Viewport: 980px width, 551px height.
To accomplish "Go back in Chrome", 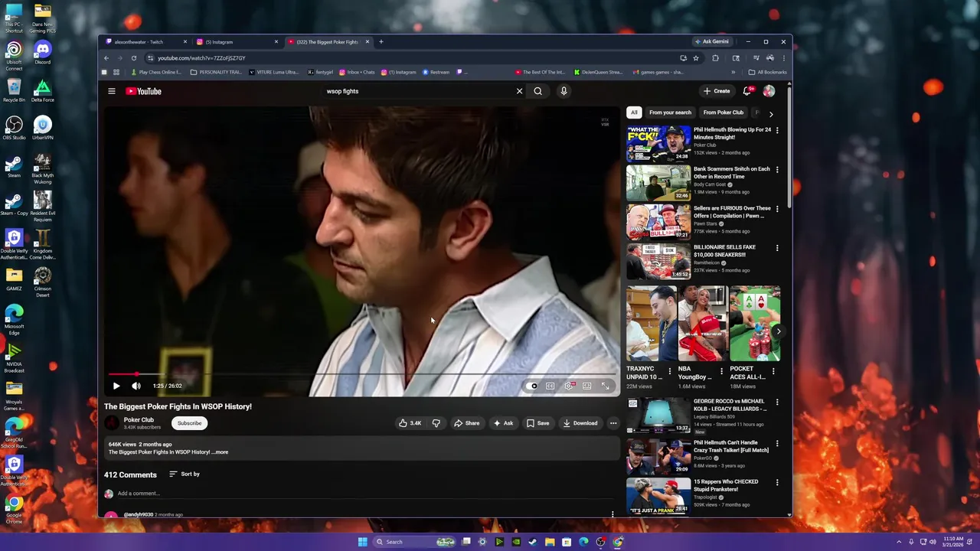I will (106, 58).
